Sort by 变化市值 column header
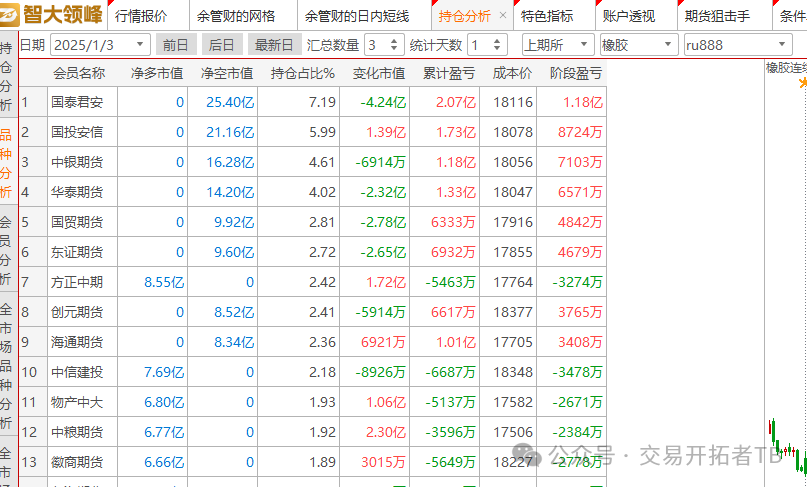807x487 pixels. coord(379,73)
